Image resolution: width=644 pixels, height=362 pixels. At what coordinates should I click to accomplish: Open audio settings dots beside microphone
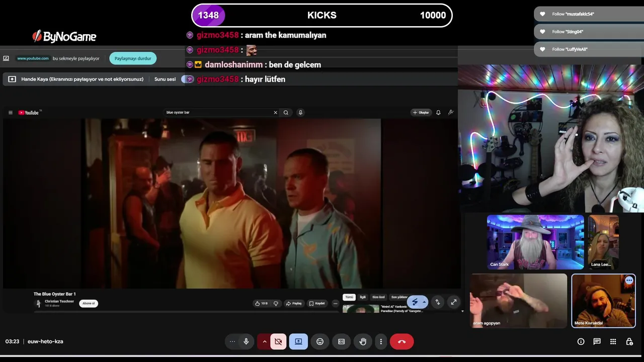point(232,341)
